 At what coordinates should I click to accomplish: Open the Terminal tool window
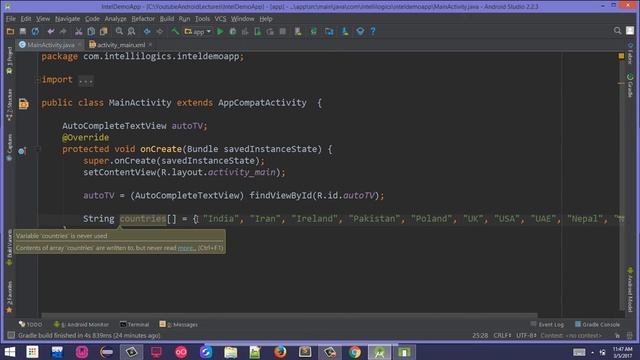[134, 324]
